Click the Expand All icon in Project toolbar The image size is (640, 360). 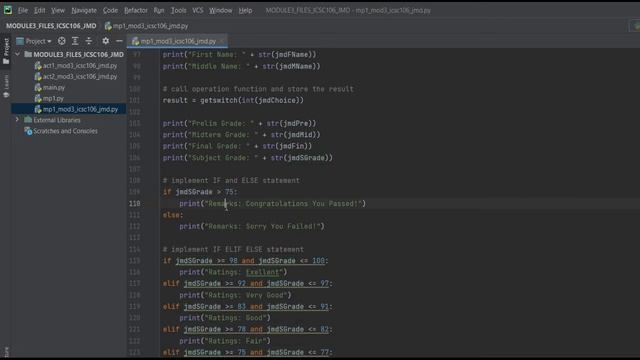[x=75, y=41]
